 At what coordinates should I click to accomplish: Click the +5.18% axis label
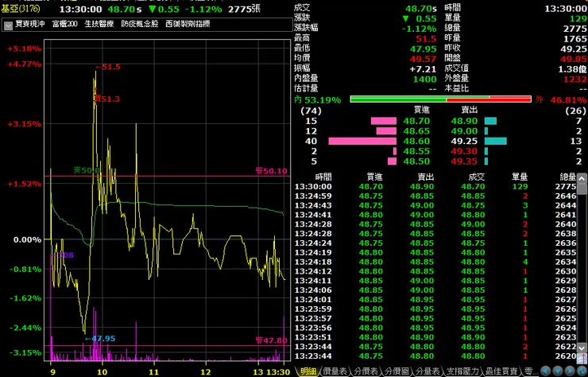pos(25,49)
